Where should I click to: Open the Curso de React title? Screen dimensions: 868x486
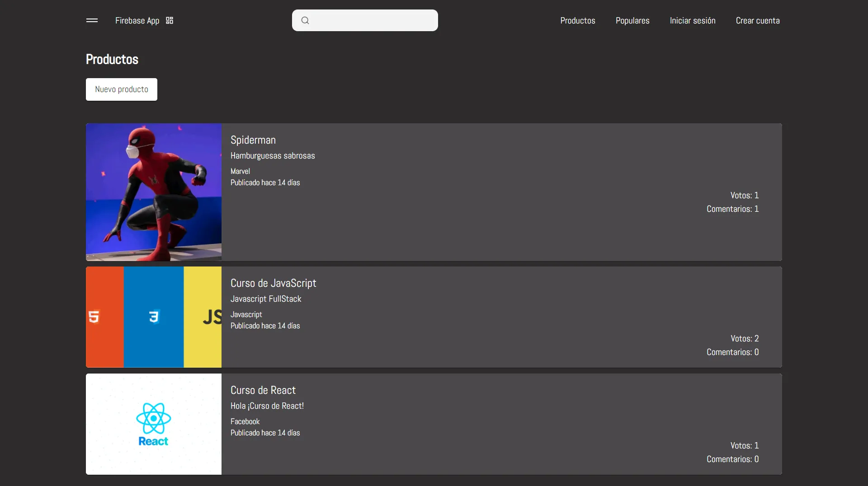[263, 390]
